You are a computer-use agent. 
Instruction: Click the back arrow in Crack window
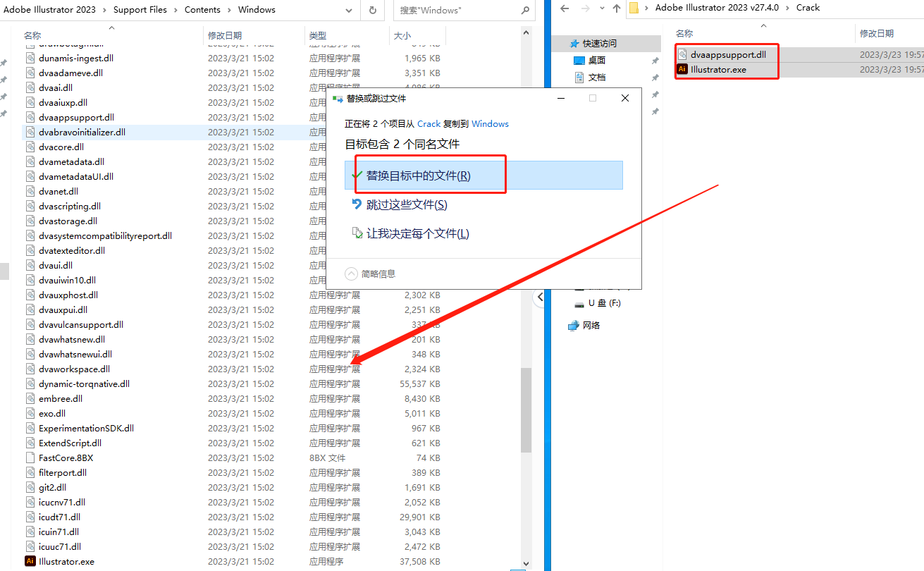(x=564, y=8)
